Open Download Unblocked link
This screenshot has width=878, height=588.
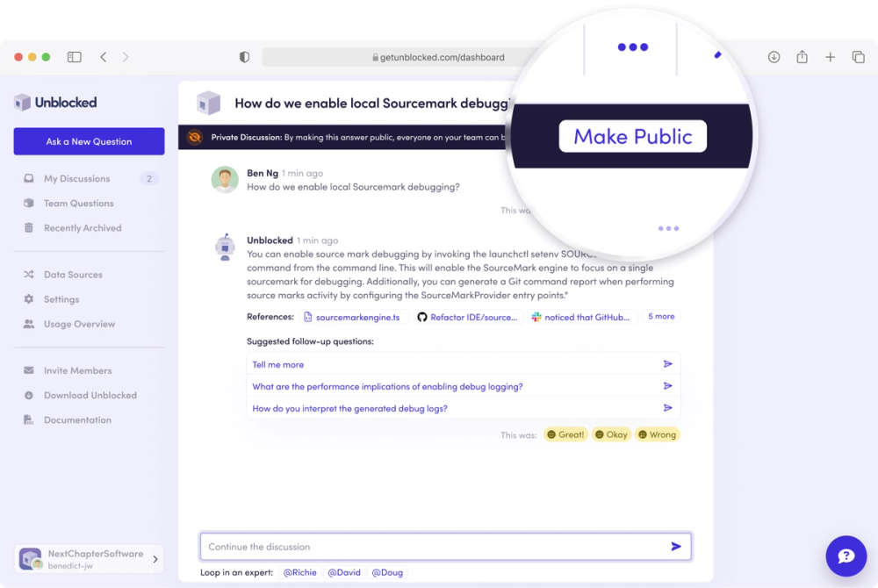coord(90,395)
